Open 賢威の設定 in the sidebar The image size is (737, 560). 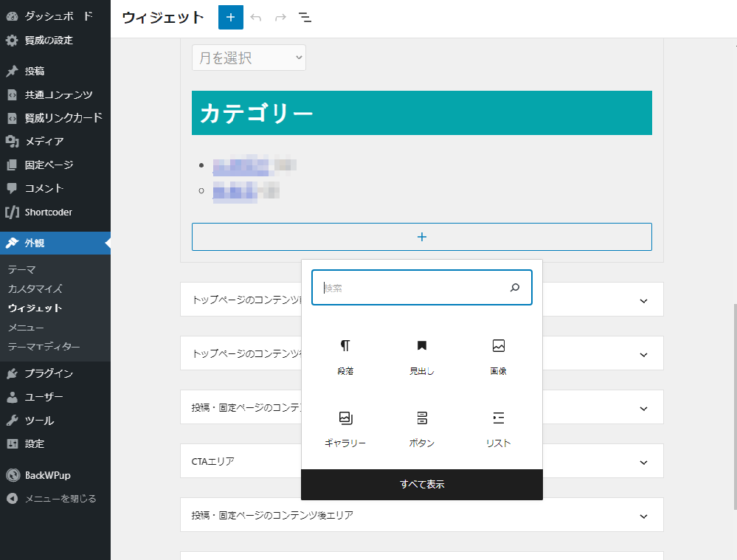(x=55, y=40)
